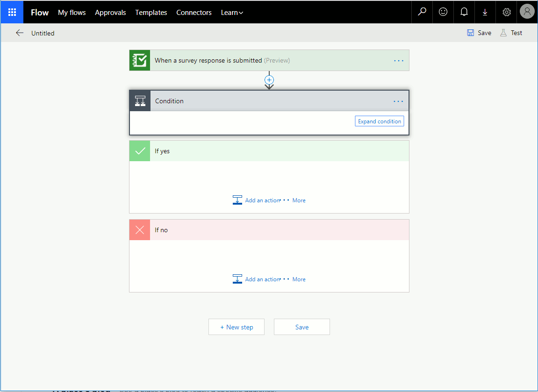This screenshot has height=392, width=538.
Task: Open the Learn dropdown menu
Action: pyautogui.click(x=232, y=13)
